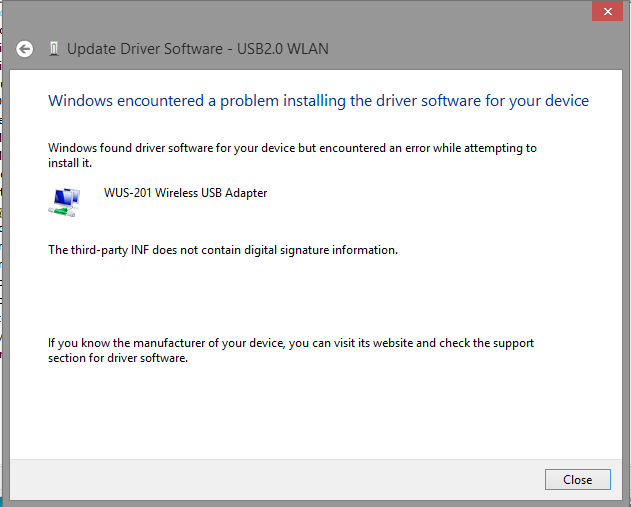Click the 'If you know the manufacturer' paragraph
The image size is (631, 507).
[291, 350]
